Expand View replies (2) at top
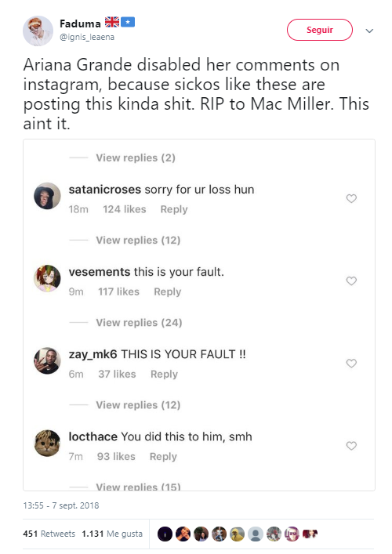Image resolution: width=392 pixels, height=554 pixels. [x=136, y=158]
